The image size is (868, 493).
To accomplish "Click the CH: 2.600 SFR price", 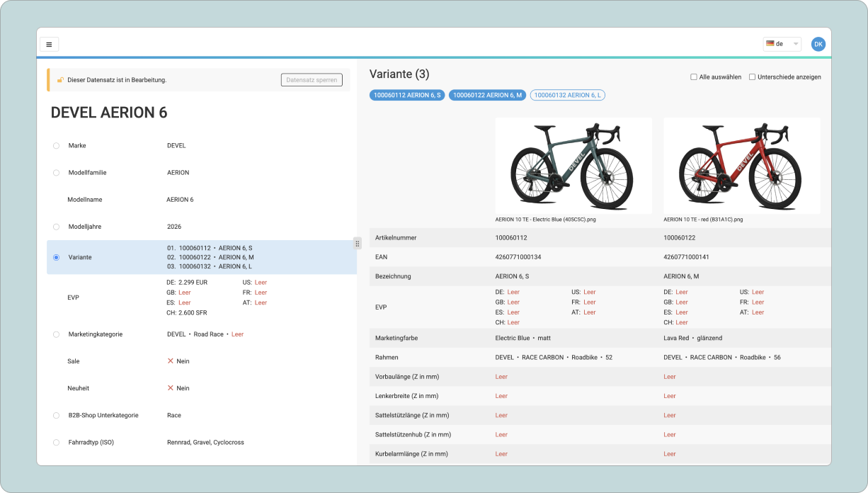I will 187,312.
